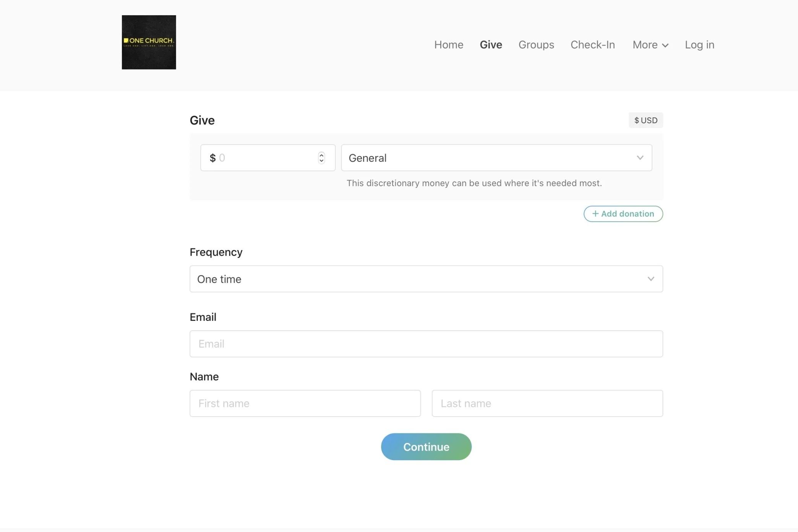Expand the More menu chevron
Viewport: 798px width, 532px height.
(x=665, y=45)
